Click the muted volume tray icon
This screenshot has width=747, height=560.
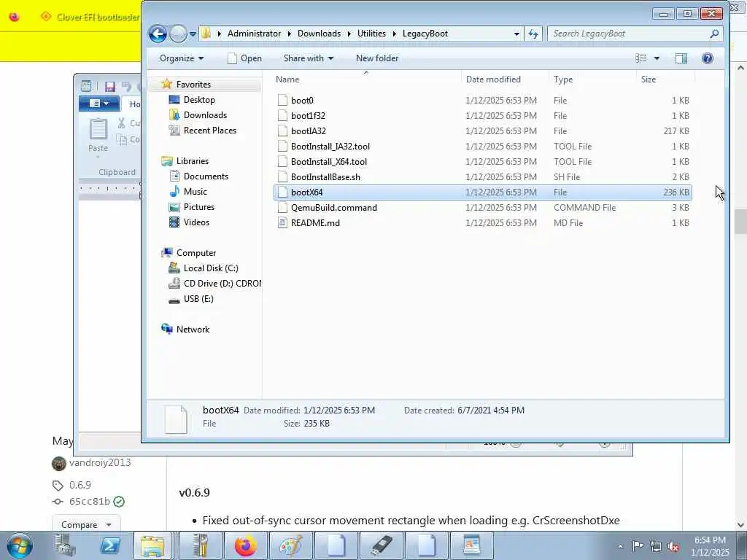click(673, 546)
